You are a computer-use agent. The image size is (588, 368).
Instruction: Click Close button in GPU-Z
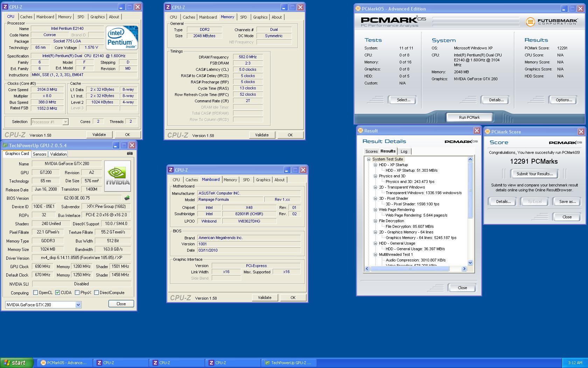(x=121, y=304)
